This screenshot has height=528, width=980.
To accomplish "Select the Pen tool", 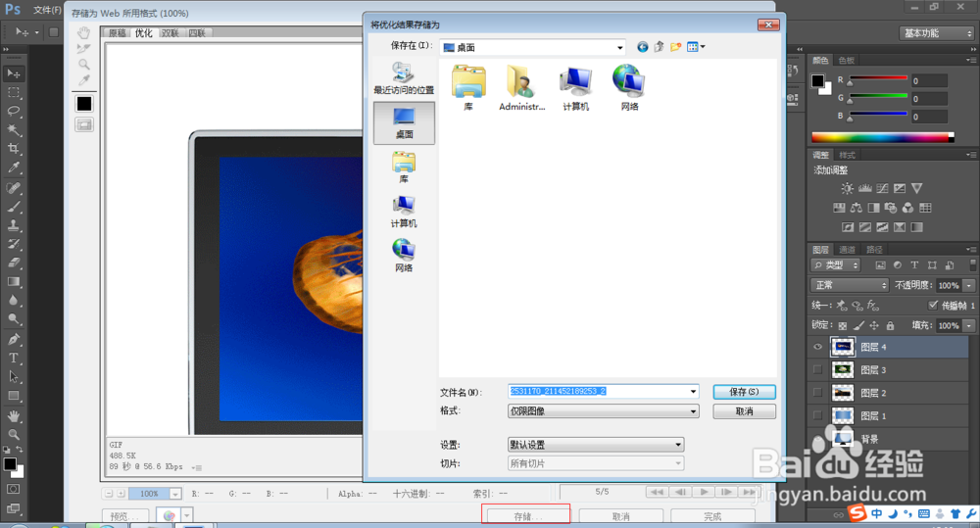I will point(13,339).
